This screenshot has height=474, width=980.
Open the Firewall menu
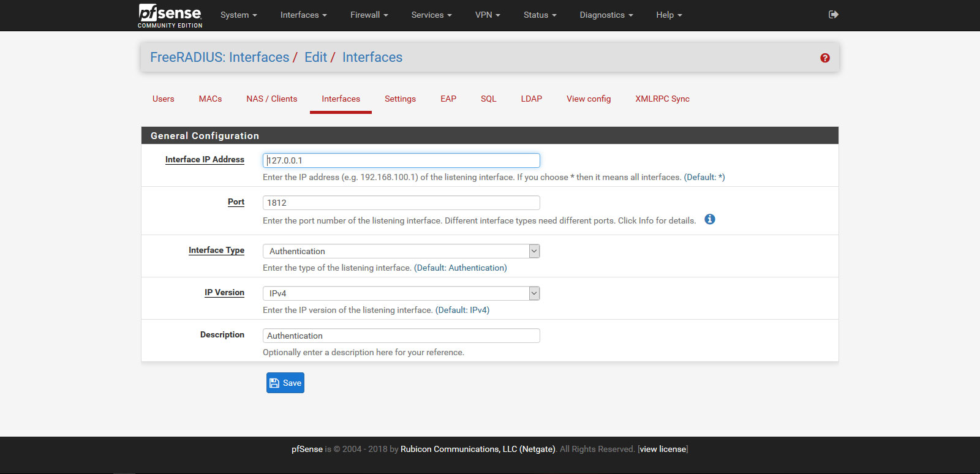(369, 15)
